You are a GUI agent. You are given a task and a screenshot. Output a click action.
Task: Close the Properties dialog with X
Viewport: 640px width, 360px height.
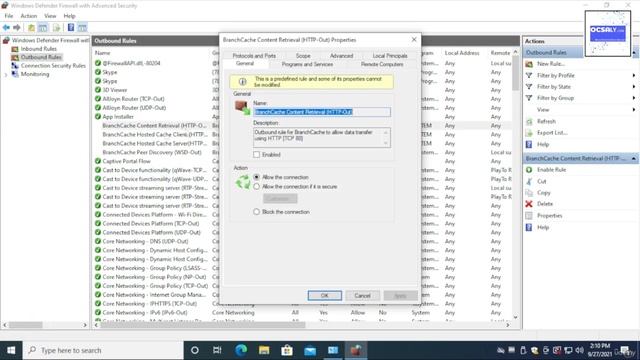point(414,40)
